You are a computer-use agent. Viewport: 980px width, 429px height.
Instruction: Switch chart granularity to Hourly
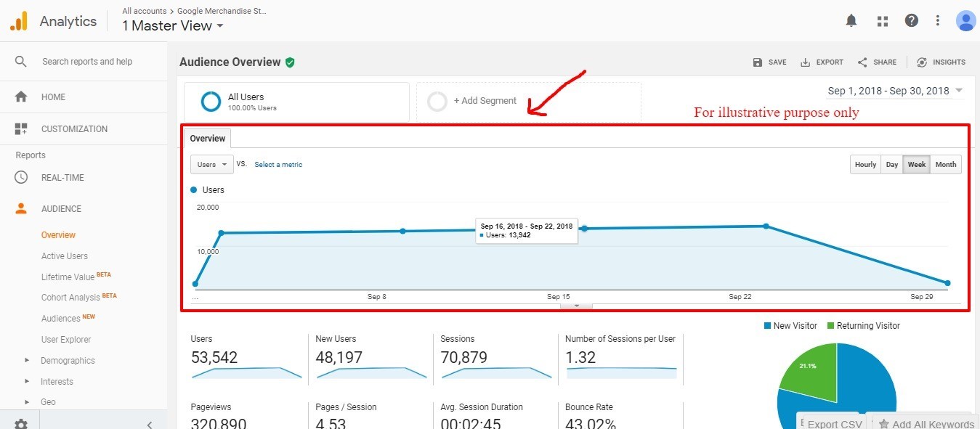click(x=865, y=165)
